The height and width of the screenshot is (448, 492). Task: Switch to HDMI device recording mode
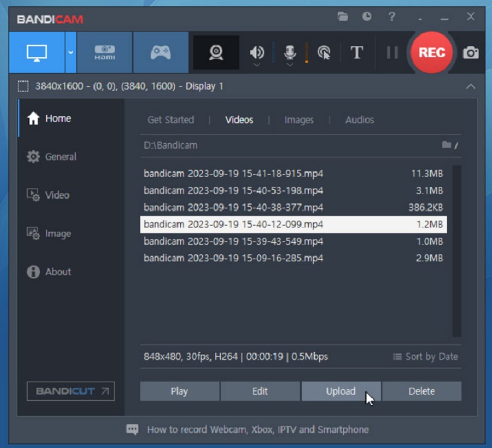[105, 52]
